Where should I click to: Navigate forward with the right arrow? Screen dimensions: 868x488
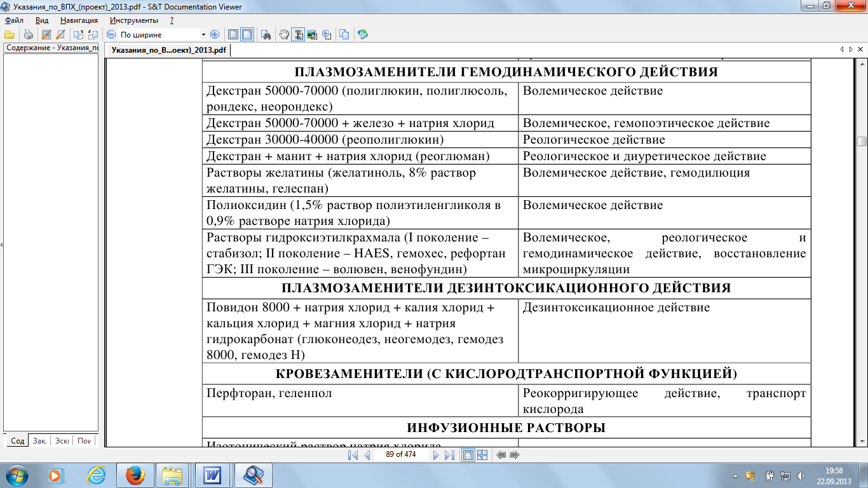point(515,455)
